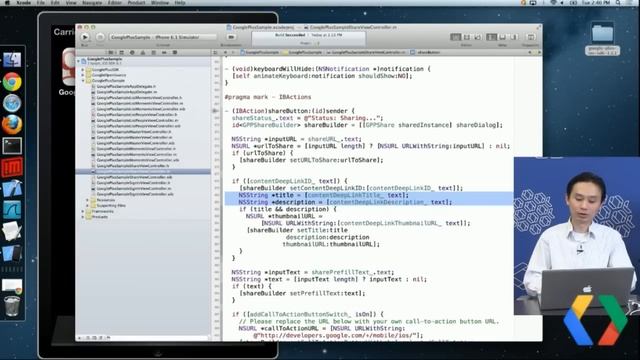The image size is (640, 360).
Task: Click the Build Succeeded activity status area
Action: click(x=309, y=39)
